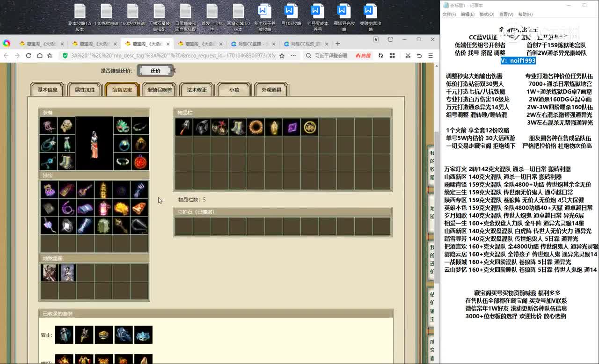The width and height of the screenshot is (599, 364).
Task: Open Notepad 查看(V) menu
Action: (506, 15)
